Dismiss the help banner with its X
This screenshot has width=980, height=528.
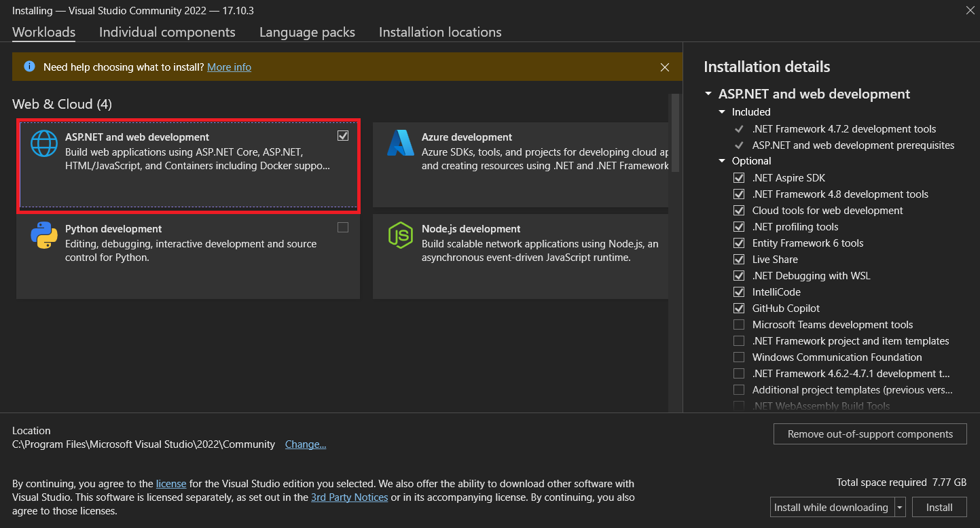click(665, 67)
